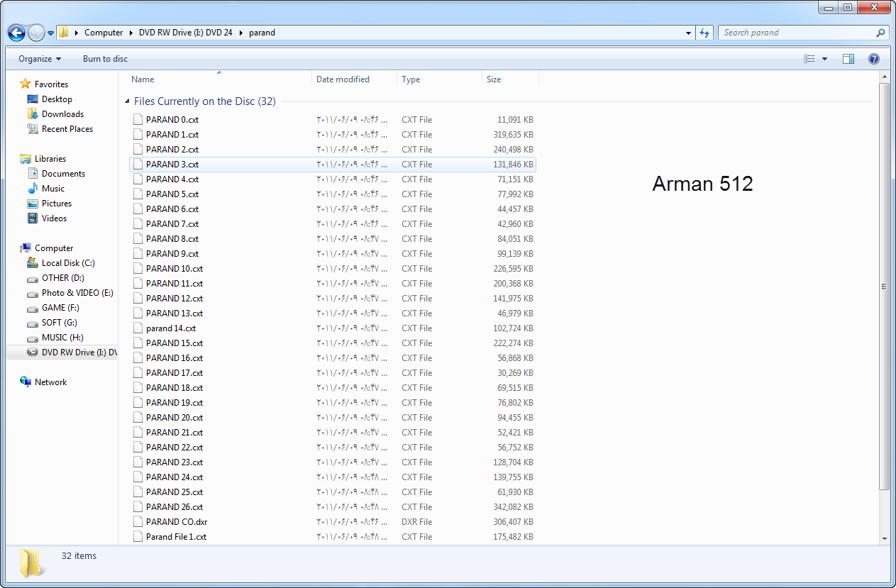Open the Downloads folder in Favorites
The width and height of the screenshot is (896, 588).
[62, 114]
